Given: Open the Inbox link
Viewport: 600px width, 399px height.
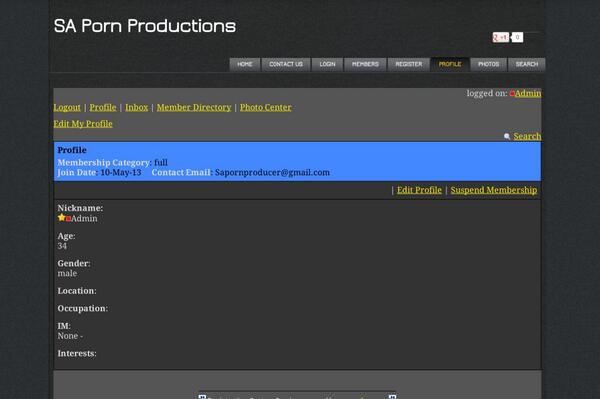Looking at the screenshot, I should point(137,107).
